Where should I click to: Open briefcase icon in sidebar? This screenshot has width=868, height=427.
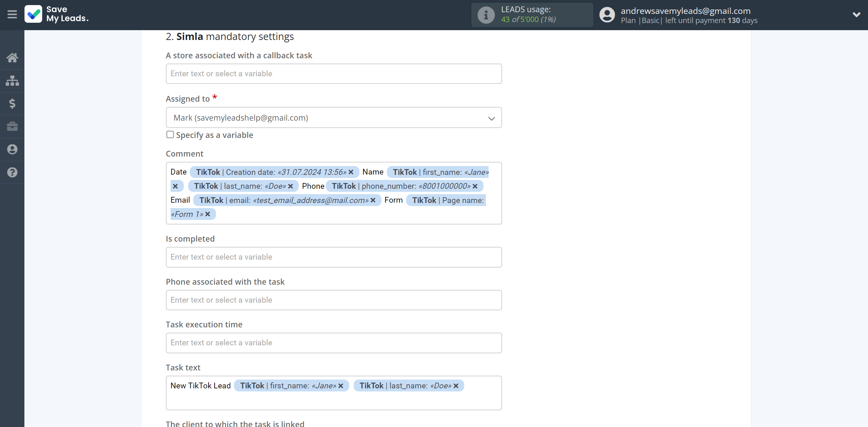pyautogui.click(x=12, y=126)
